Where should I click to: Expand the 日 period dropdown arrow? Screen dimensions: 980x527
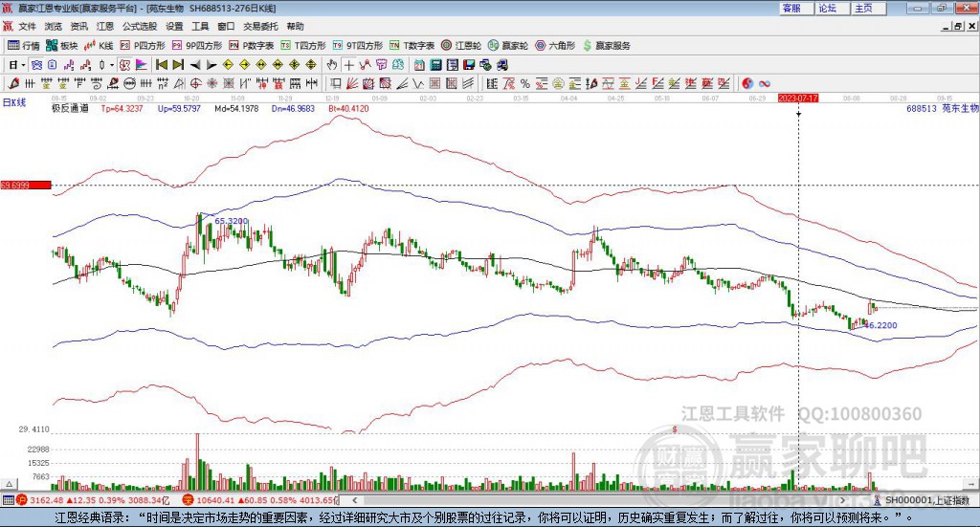click(x=24, y=65)
